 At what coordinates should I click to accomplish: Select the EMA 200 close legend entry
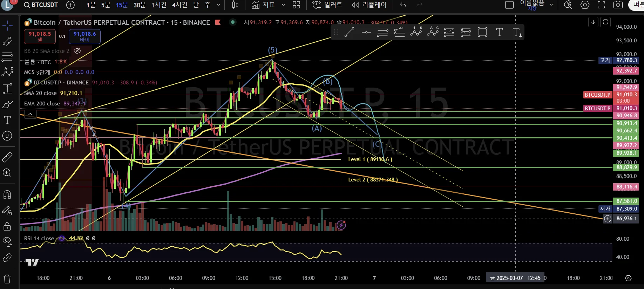tap(55, 104)
